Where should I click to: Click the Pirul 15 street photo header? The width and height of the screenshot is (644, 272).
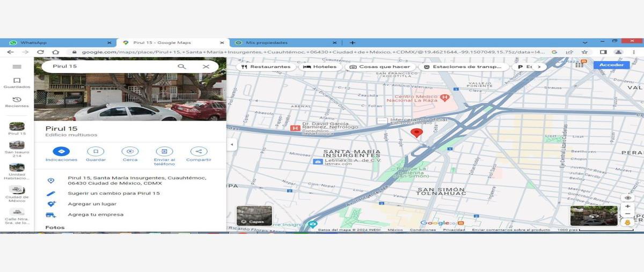[x=130, y=90]
